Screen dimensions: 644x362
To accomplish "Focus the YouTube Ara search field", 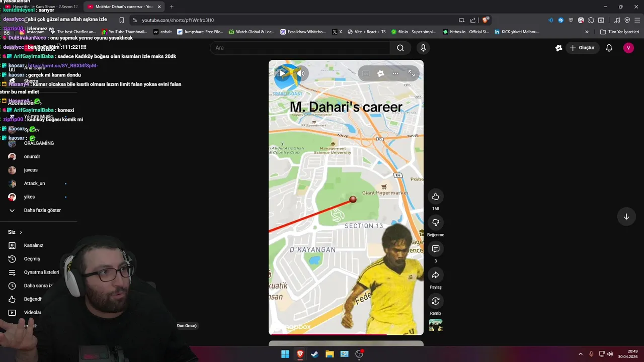I will [300, 48].
